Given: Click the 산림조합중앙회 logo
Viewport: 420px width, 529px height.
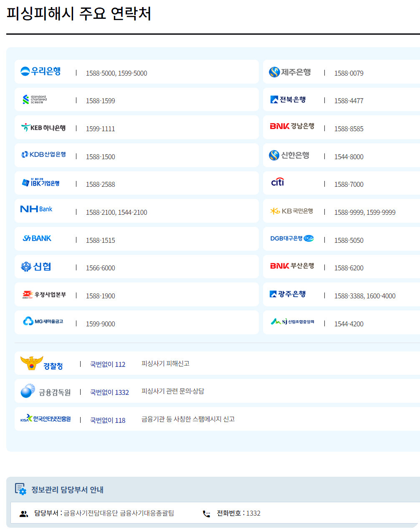Looking at the screenshot, I should 292,322.
